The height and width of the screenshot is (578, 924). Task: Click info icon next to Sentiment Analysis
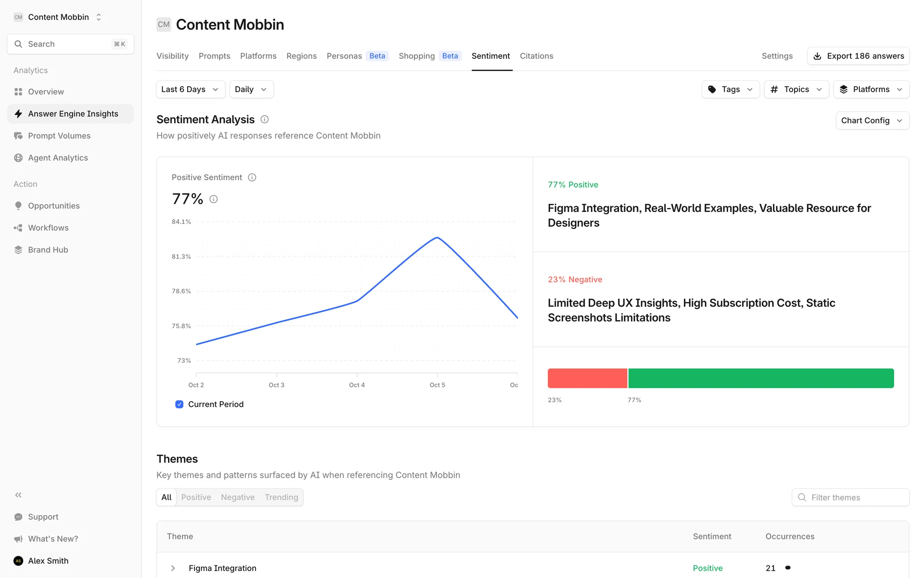264,119
